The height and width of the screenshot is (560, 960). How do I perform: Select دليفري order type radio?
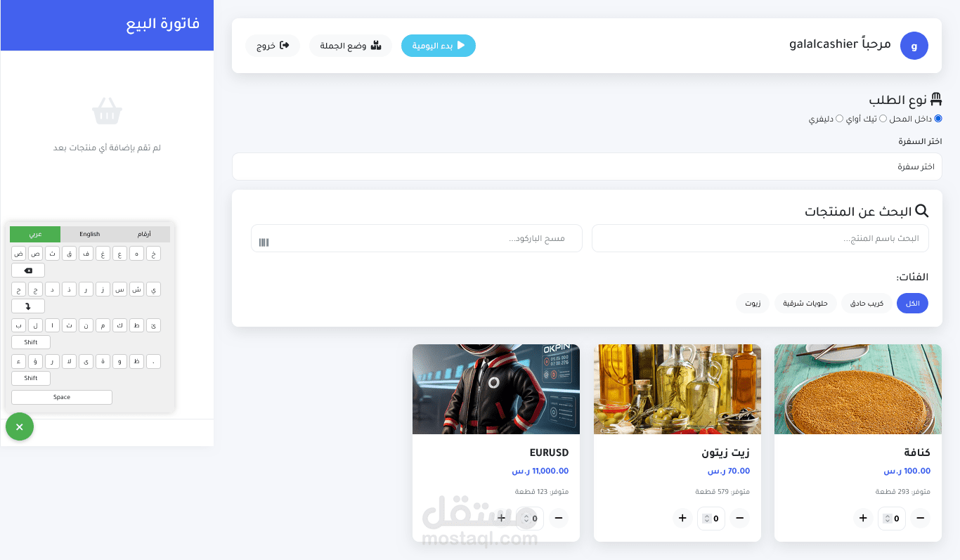(839, 119)
